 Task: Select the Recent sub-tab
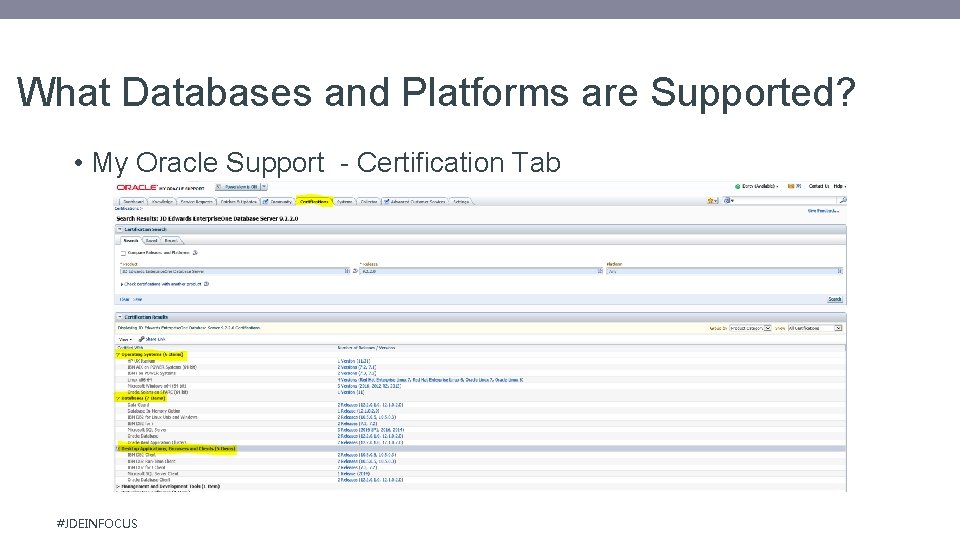pos(171,241)
